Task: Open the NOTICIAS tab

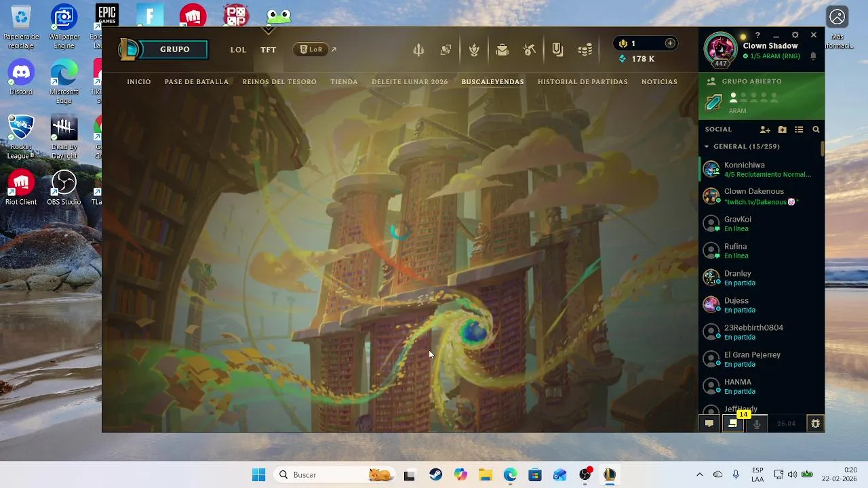Action: tap(659, 82)
